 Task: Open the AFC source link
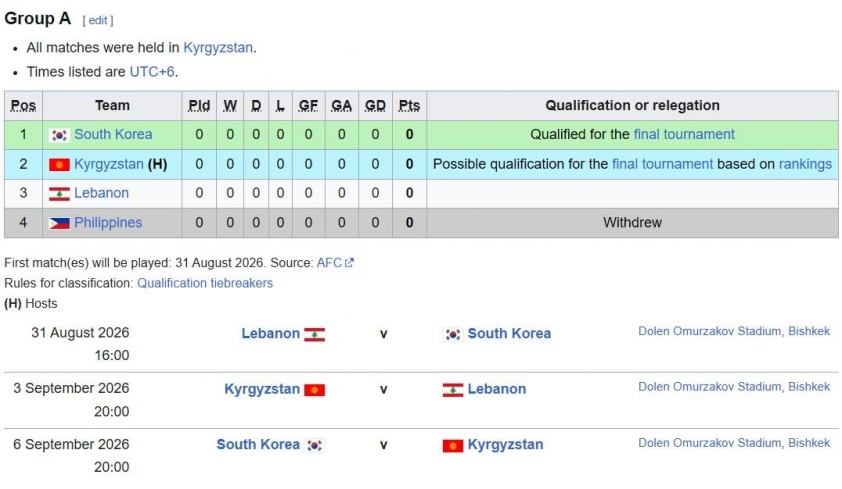[329, 262]
